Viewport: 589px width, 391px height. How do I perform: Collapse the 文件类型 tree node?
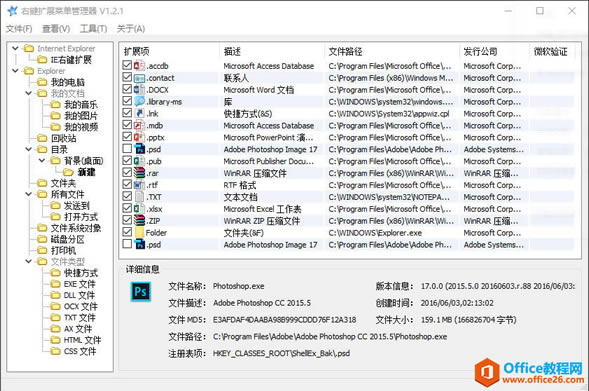(29, 261)
